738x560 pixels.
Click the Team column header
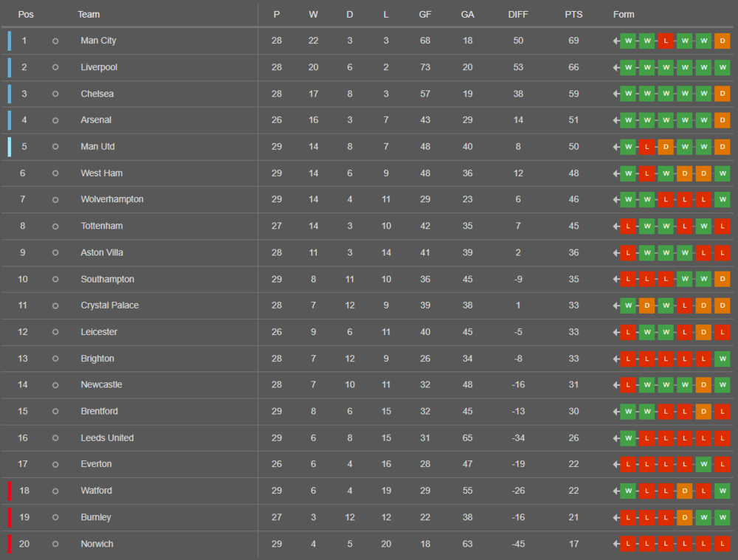coord(89,15)
